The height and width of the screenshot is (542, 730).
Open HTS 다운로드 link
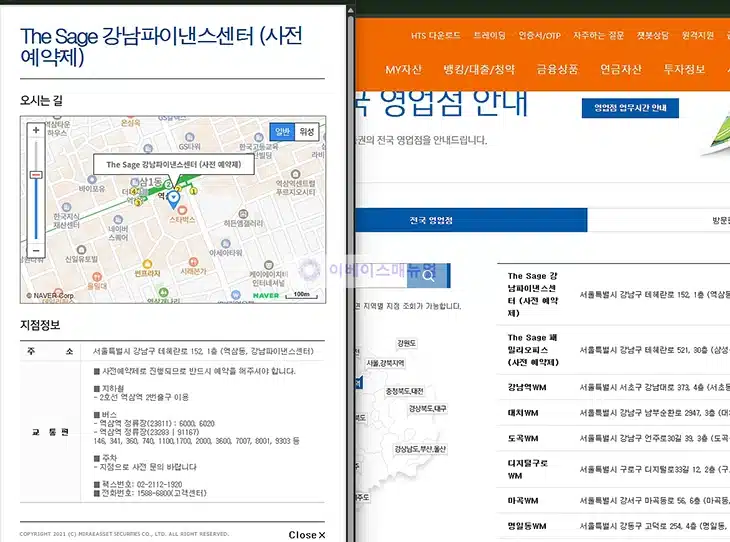435,35
